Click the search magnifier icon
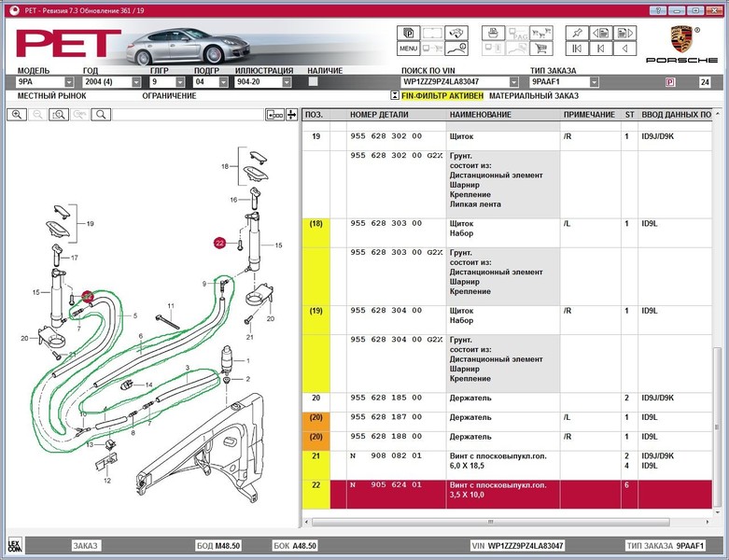 coord(101,114)
